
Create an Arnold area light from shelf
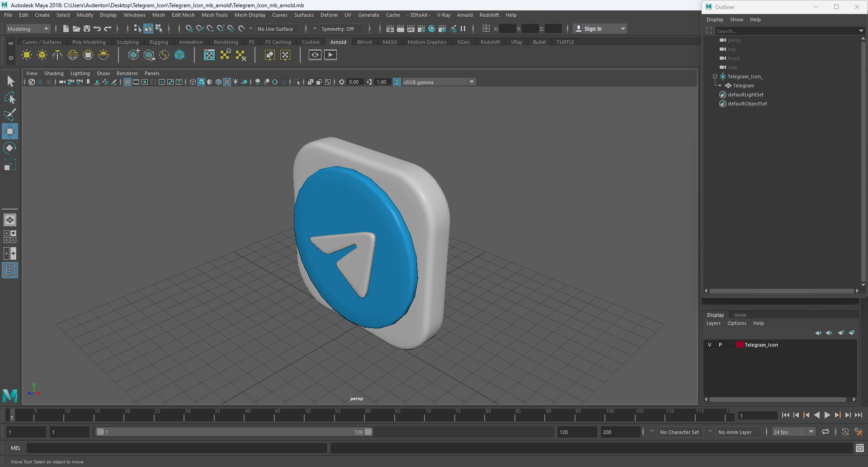(27, 55)
